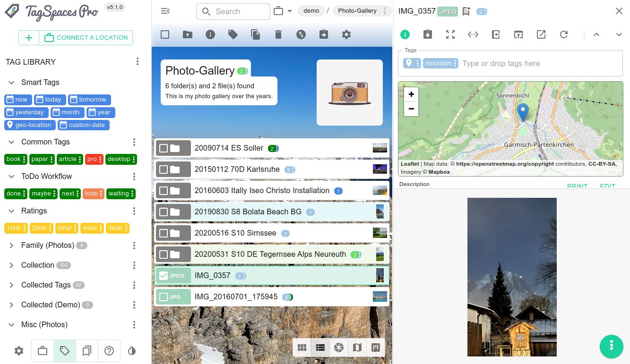The height and width of the screenshot is (364, 630).
Task: Go to previous file with up chevron
Action: coord(596,34)
